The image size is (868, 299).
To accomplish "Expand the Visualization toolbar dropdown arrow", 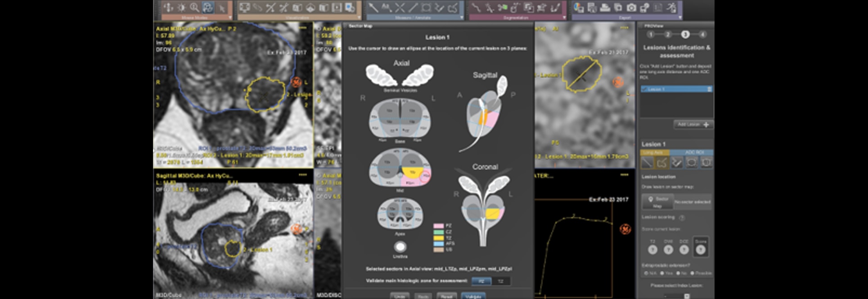I will [359, 18].
